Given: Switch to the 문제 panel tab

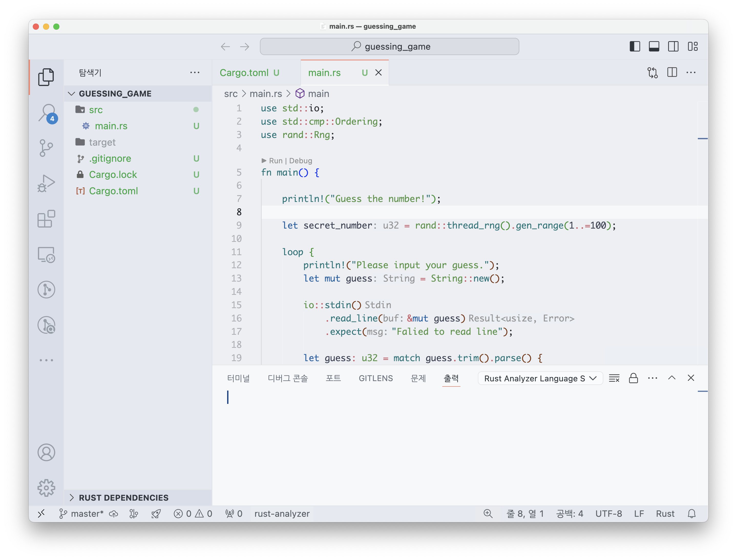Looking at the screenshot, I should 418,378.
